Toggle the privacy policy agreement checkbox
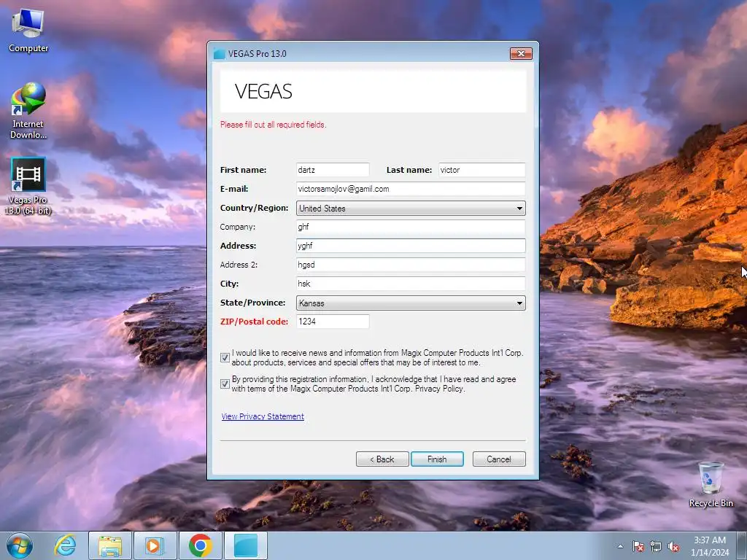The image size is (747, 560). 225,384
